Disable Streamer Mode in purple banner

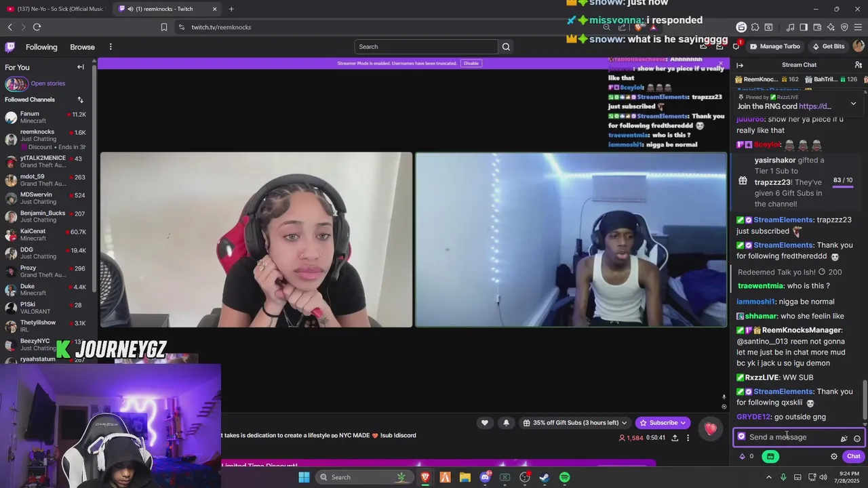(x=471, y=63)
